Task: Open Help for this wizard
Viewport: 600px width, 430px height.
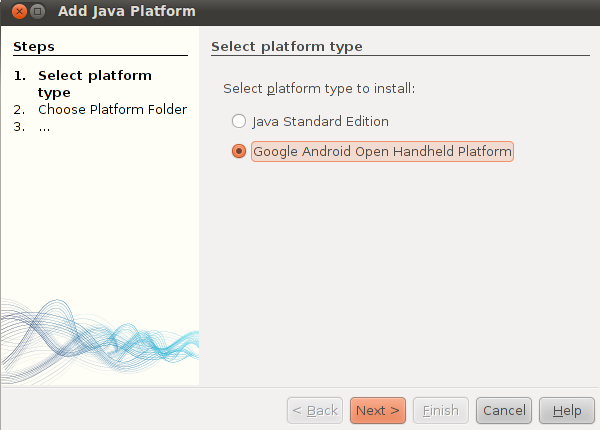Action: tap(567, 410)
